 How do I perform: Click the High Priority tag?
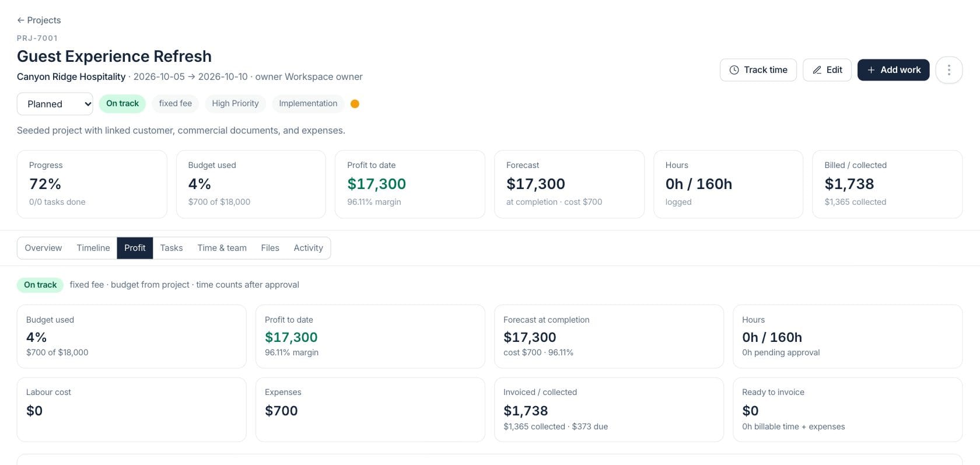point(235,103)
